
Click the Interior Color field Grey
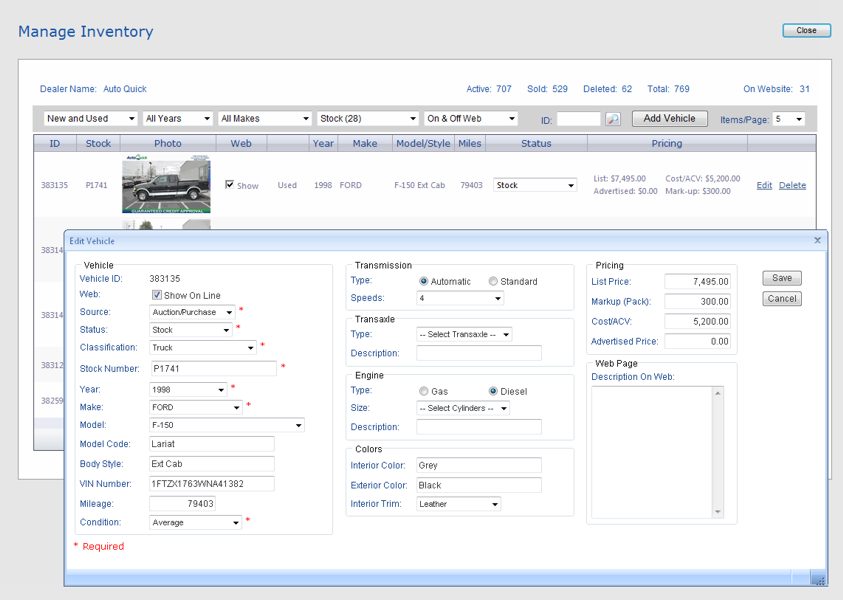479,465
